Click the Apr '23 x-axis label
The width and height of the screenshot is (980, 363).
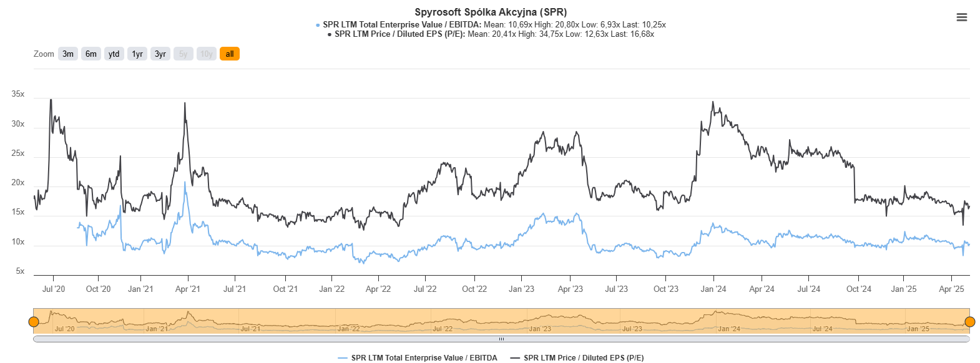coord(571,289)
